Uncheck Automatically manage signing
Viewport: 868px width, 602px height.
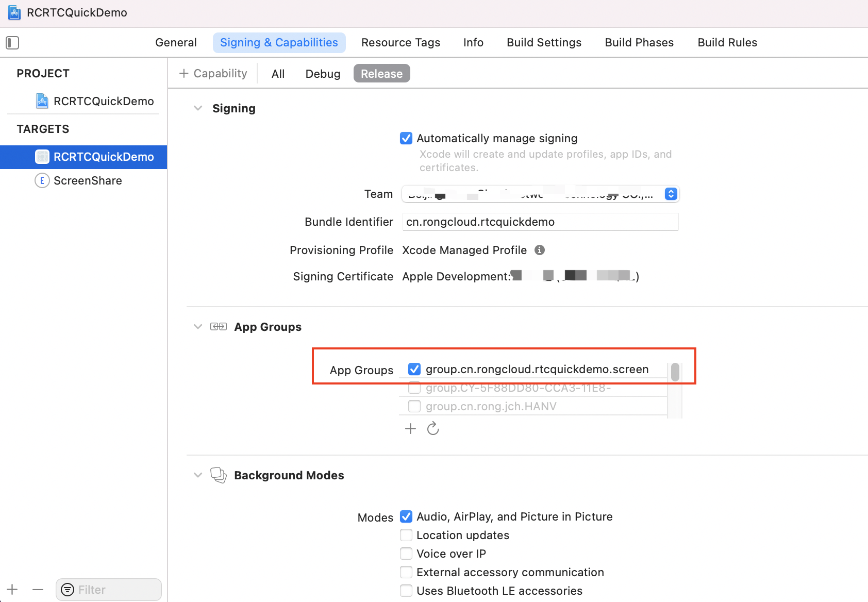point(406,138)
